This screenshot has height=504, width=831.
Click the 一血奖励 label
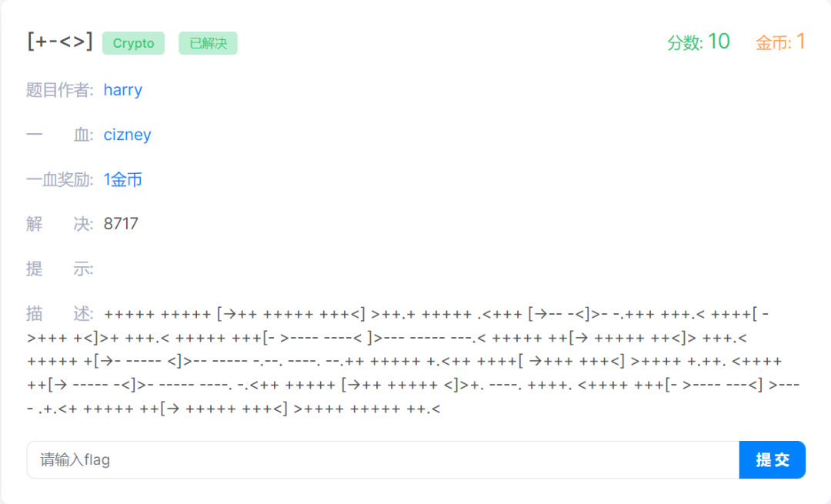(x=60, y=179)
